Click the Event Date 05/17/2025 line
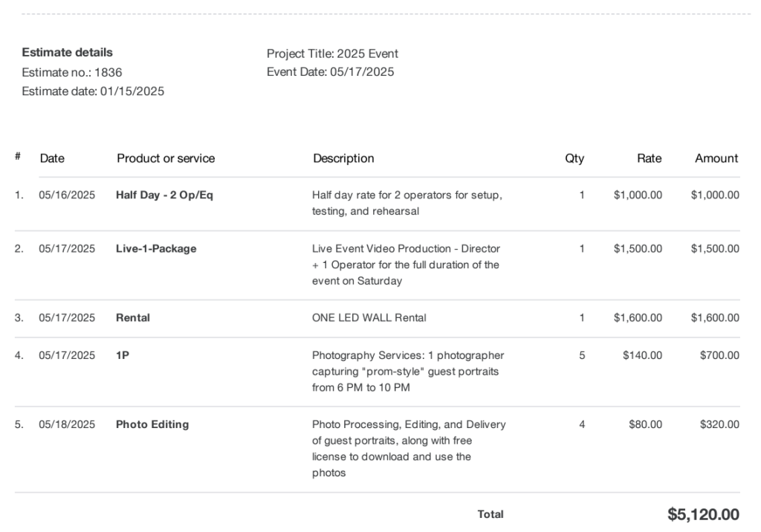 [331, 72]
